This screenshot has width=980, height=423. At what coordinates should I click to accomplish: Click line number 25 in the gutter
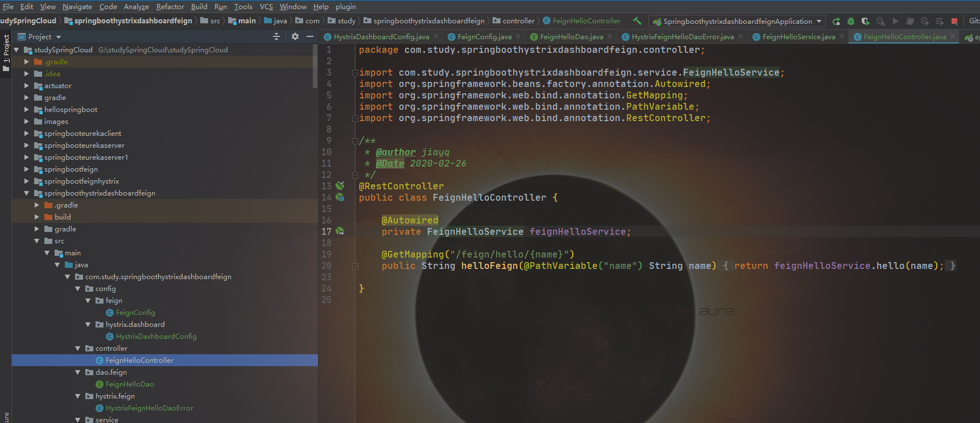[x=326, y=300]
